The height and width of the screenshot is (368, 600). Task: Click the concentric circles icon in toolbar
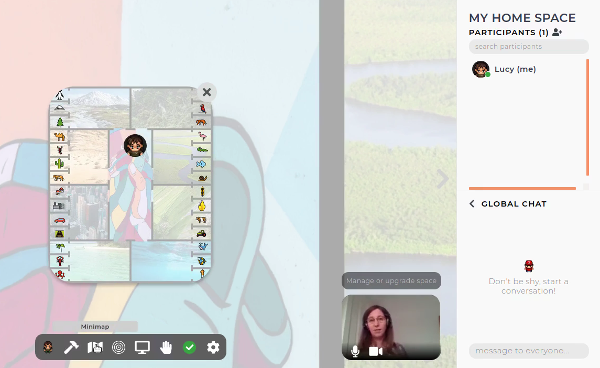(119, 347)
